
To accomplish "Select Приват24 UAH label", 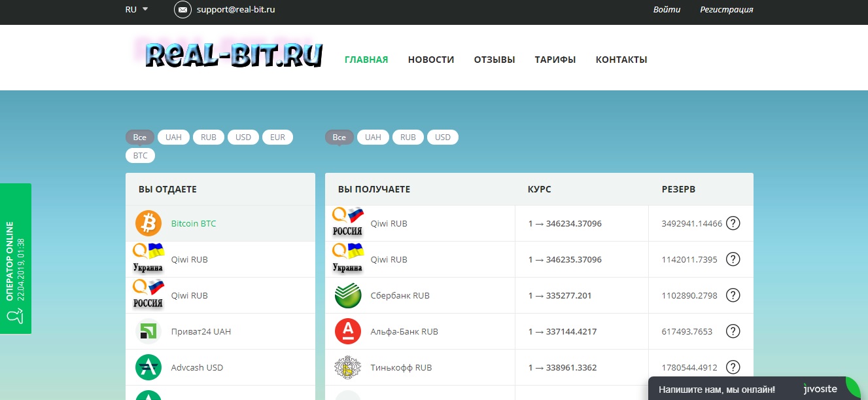I will 201,332.
